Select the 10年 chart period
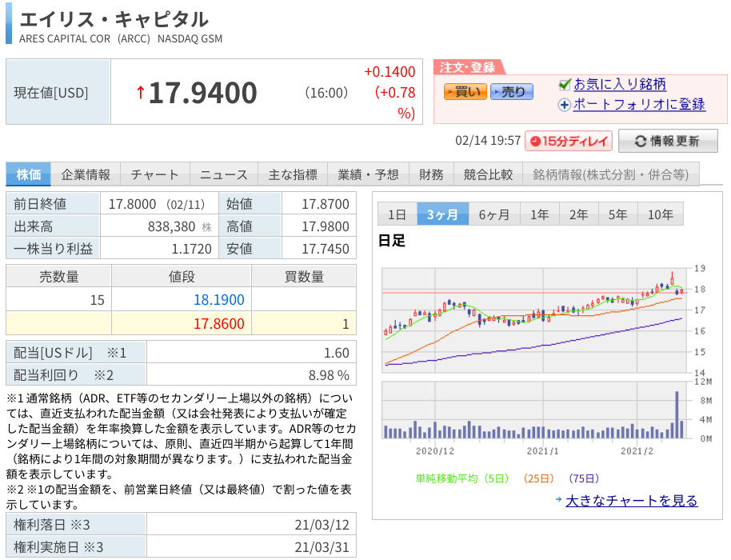 pyautogui.click(x=660, y=214)
